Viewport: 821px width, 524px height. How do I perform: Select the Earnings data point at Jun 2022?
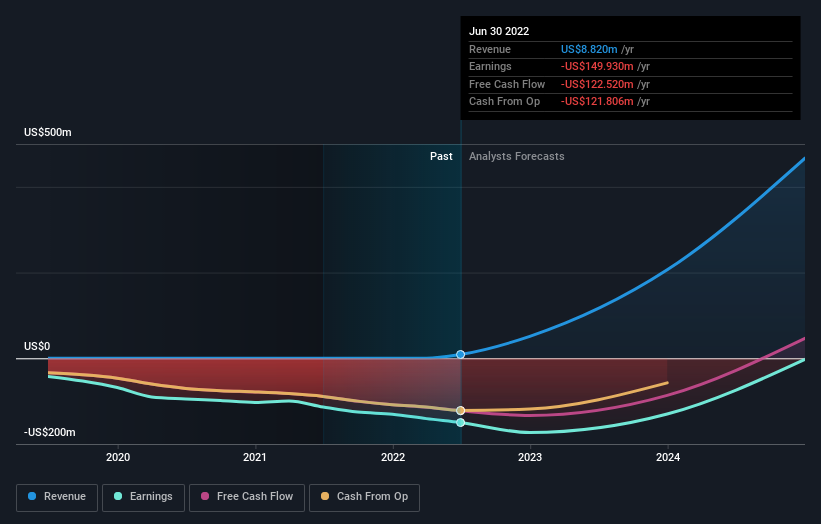[460, 422]
